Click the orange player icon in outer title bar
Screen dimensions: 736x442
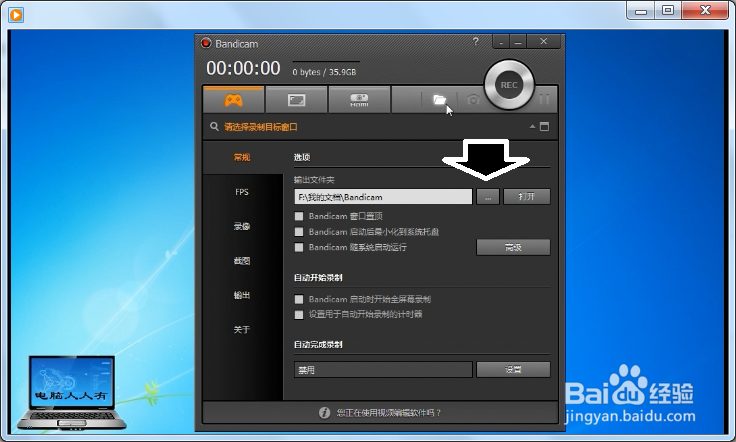16,15
